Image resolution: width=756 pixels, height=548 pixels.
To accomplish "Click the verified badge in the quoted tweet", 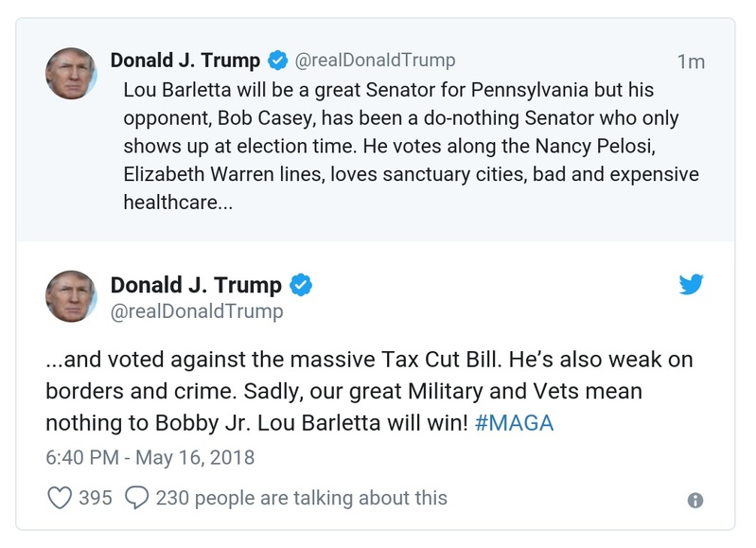I will click(277, 61).
